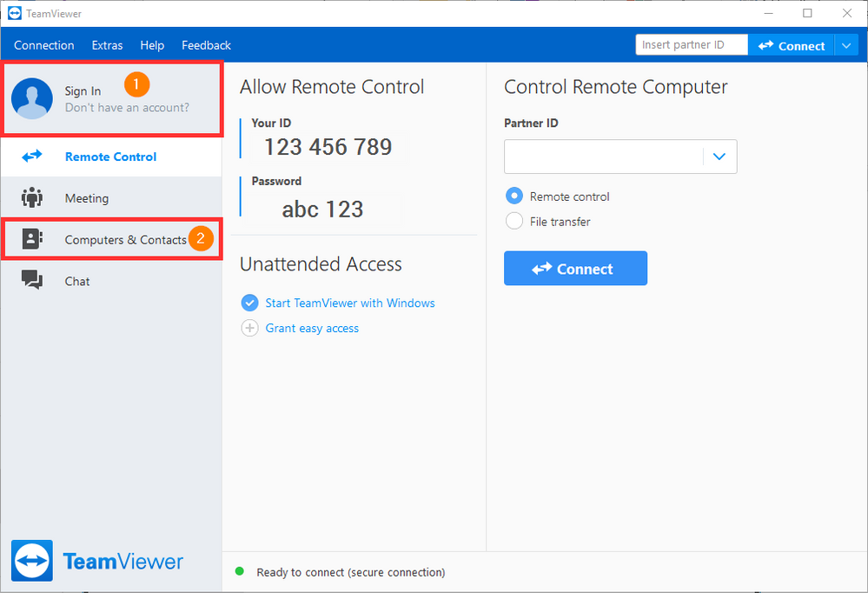Click the Sign In link
The image size is (868, 593).
pos(83,91)
